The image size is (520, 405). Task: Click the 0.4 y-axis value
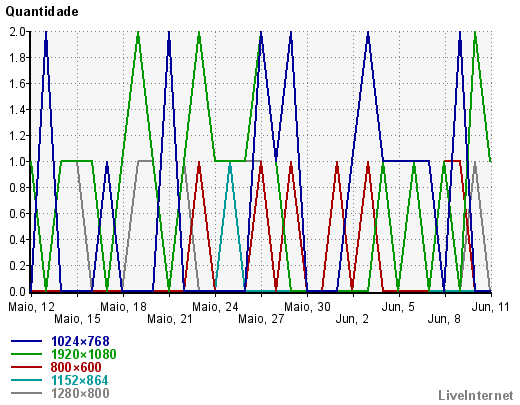[17, 240]
